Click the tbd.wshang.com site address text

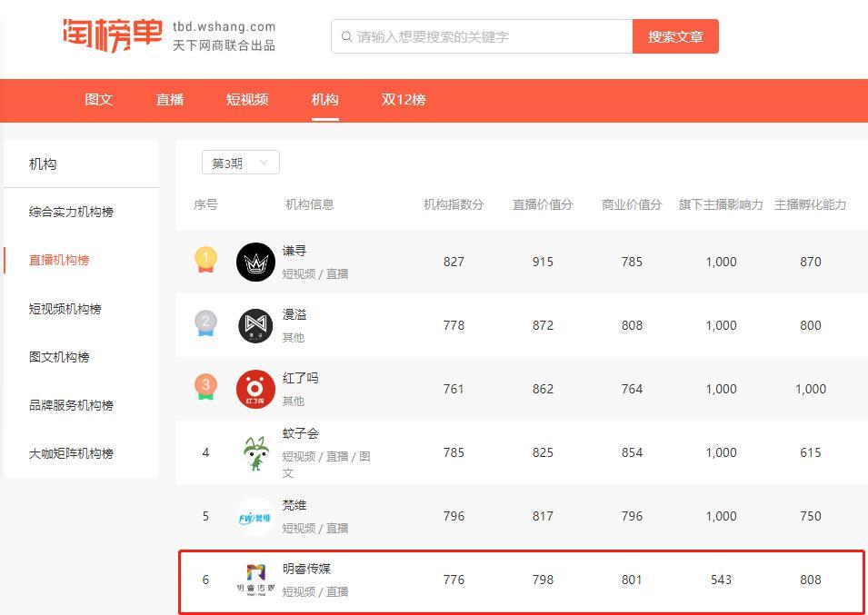click(x=224, y=26)
